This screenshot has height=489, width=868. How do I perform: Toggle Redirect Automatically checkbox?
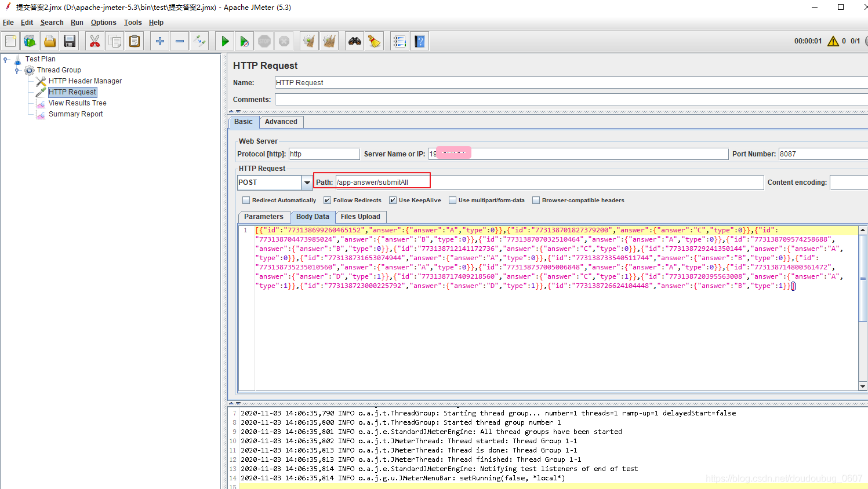(246, 200)
